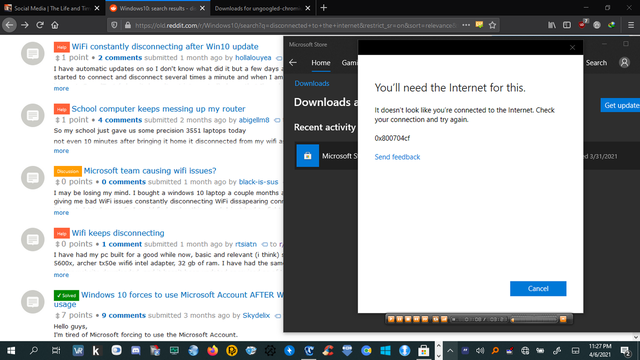This screenshot has height=360, width=640.
Task: Open the Windows Start menu
Action: (x=11, y=351)
